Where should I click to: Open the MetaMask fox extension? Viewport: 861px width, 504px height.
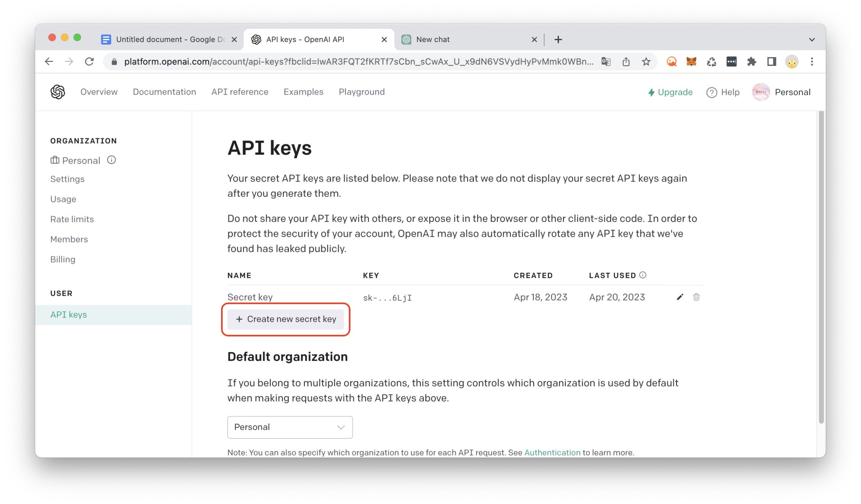point(691,62)
